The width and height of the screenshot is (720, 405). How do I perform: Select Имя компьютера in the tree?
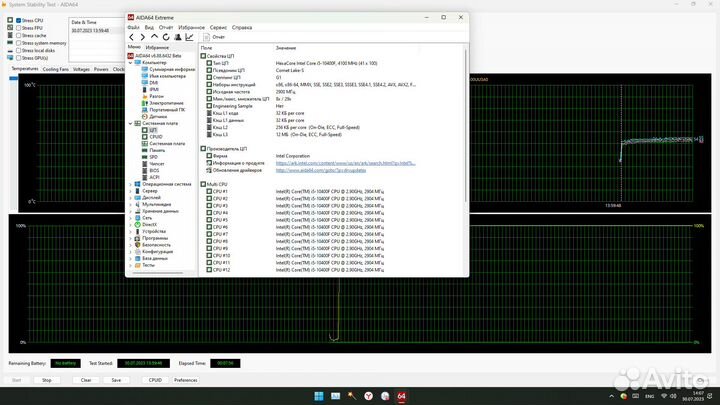[164, 76]
